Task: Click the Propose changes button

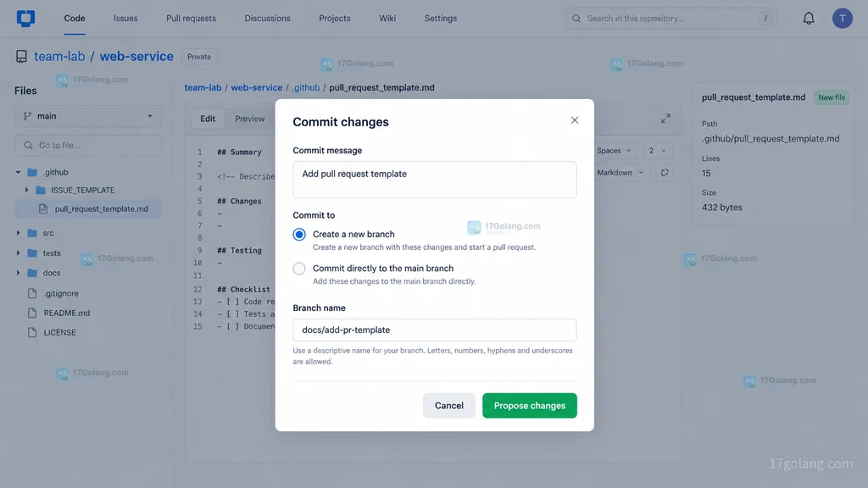Action: point(529,406)
